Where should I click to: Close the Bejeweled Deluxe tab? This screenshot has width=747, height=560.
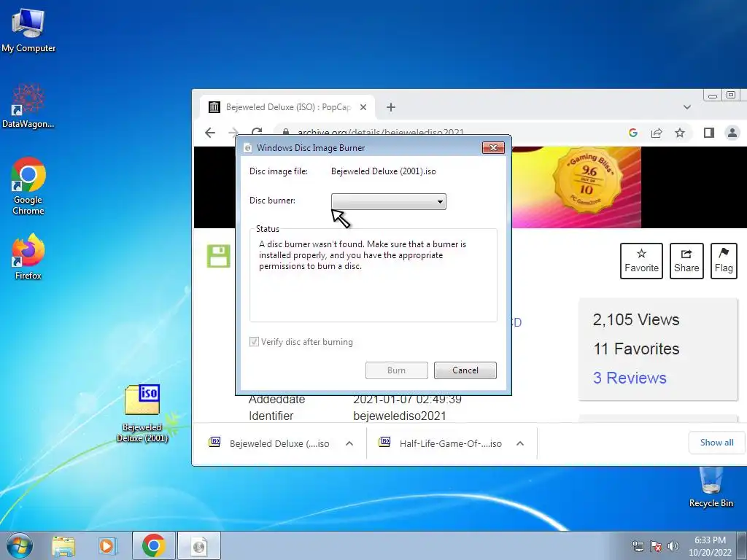tap(363, 107)
